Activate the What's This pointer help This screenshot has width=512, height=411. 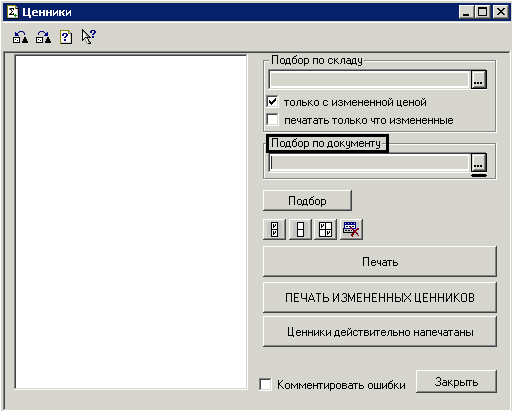(x=89, y=36)
